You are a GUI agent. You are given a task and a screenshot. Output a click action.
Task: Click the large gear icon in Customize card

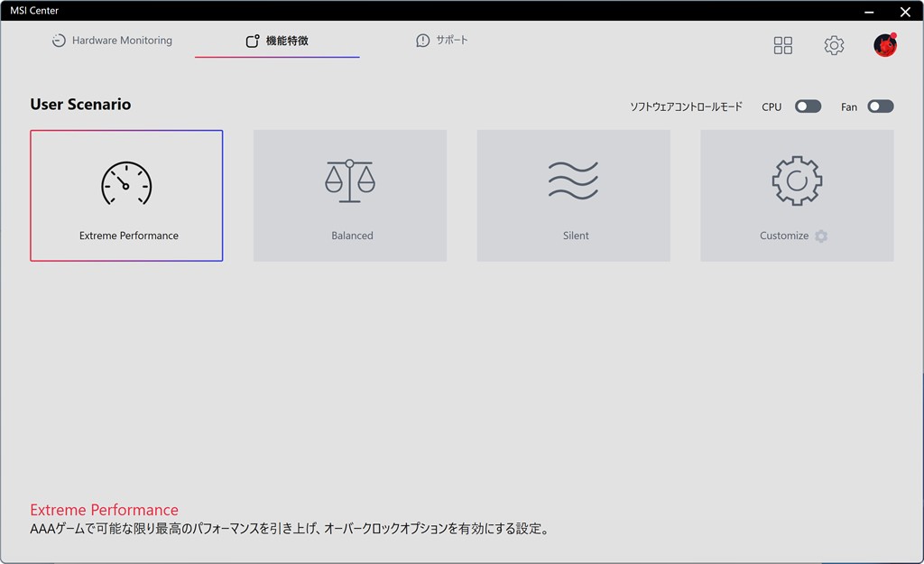(797, 180)
